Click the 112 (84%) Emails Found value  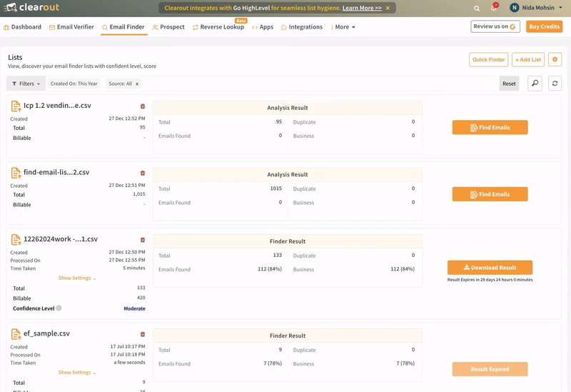pyautogui.click(x=270, y=269)
